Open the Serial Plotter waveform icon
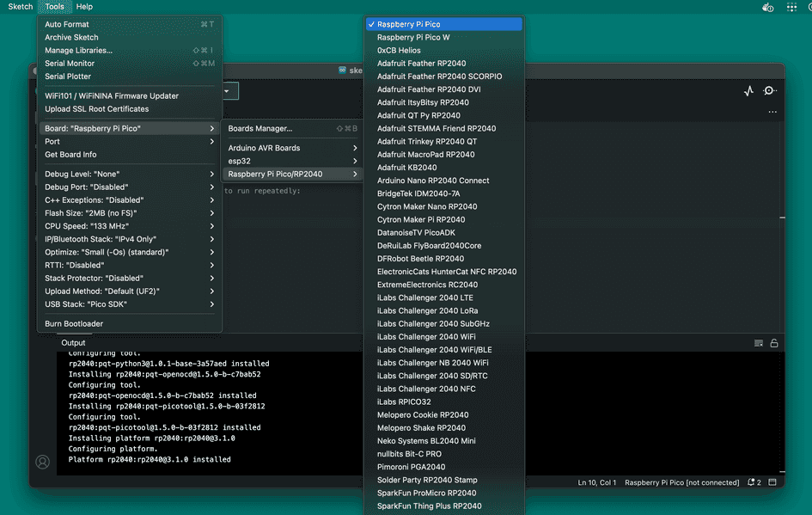812x515 pixels. click(x=748, y=91)
